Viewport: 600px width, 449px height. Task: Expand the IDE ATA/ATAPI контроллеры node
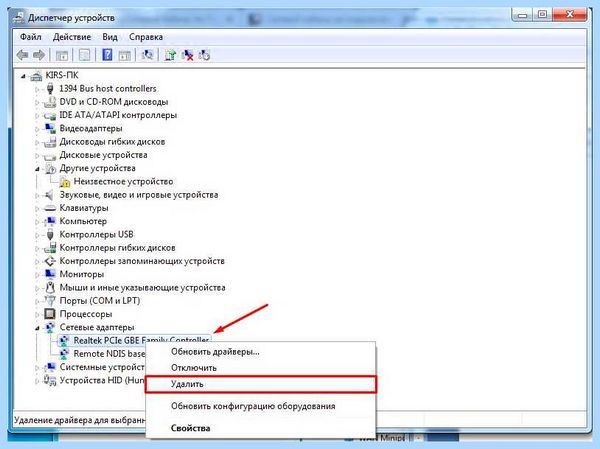tap(37, 116)
